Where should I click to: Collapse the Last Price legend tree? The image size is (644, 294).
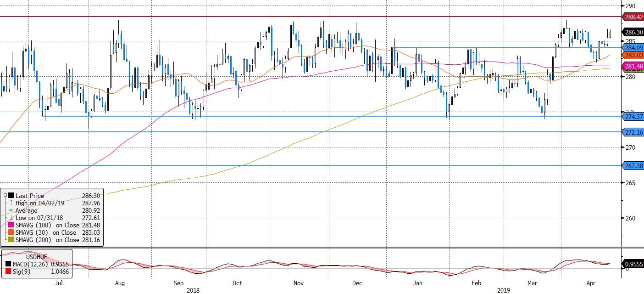pos(5,195)
